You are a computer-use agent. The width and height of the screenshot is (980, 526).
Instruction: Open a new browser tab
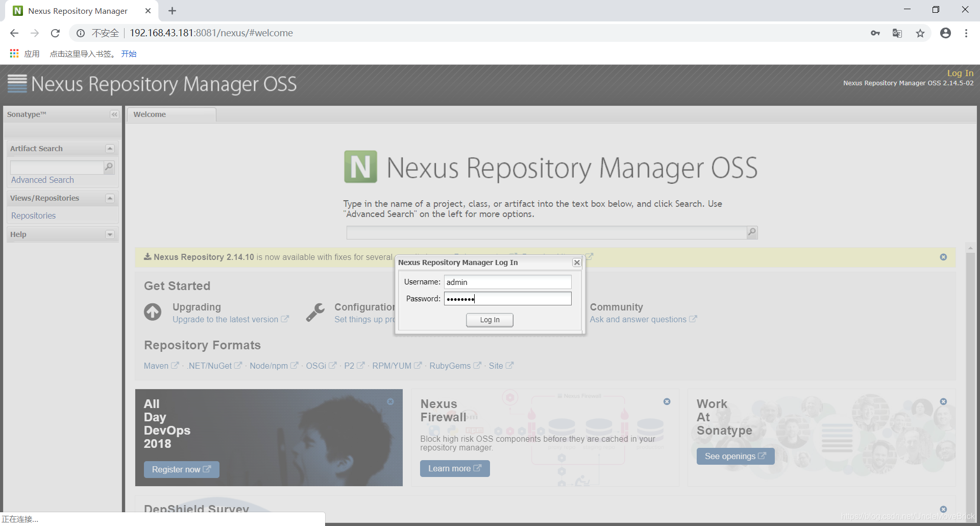(x=172, y=11)
